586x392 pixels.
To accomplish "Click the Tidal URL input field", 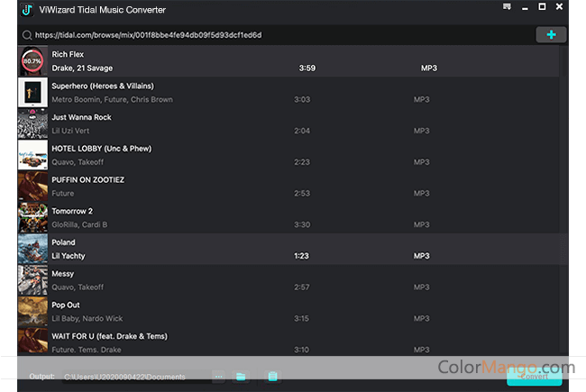I will 270,35.
